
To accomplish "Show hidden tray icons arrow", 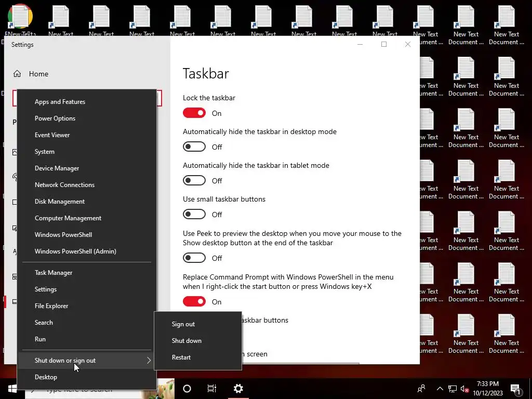I will click(x=440, y=389).
